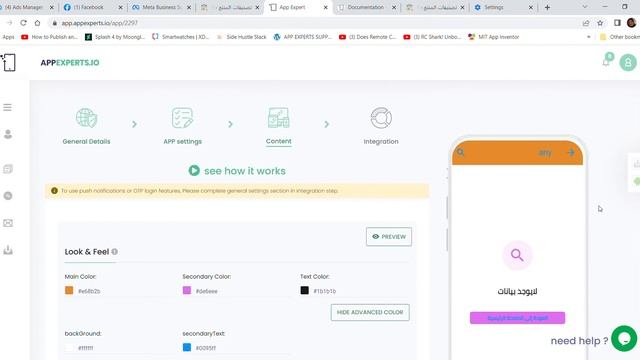Click the Text Color hex value #1b1b1b
This screenshot has height=360, width=640.
click(x=324, y=291)
